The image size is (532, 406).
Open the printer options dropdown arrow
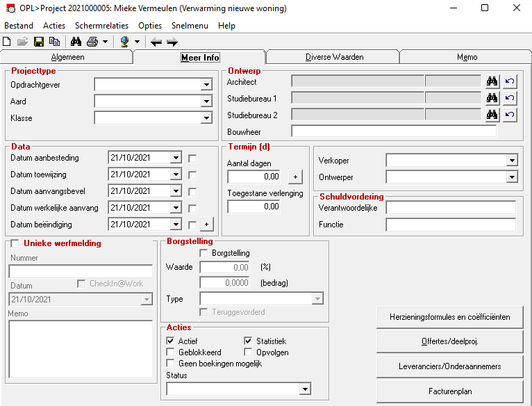(105, 42)
